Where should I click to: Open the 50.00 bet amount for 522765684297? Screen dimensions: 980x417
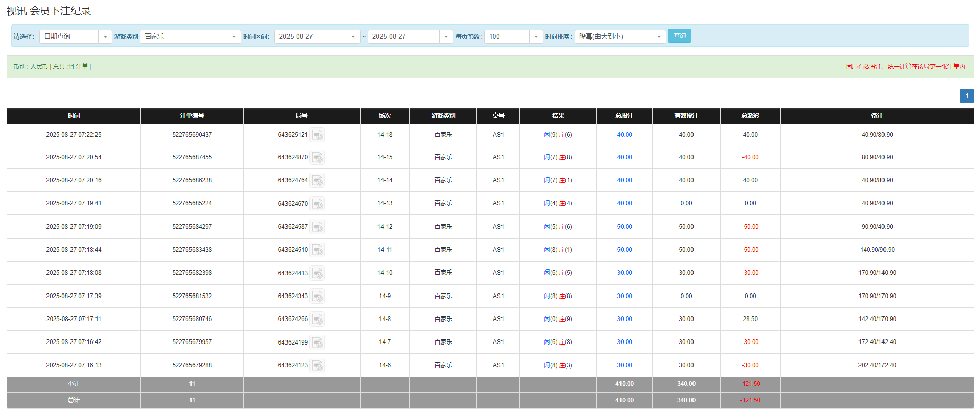pos(624,227)
